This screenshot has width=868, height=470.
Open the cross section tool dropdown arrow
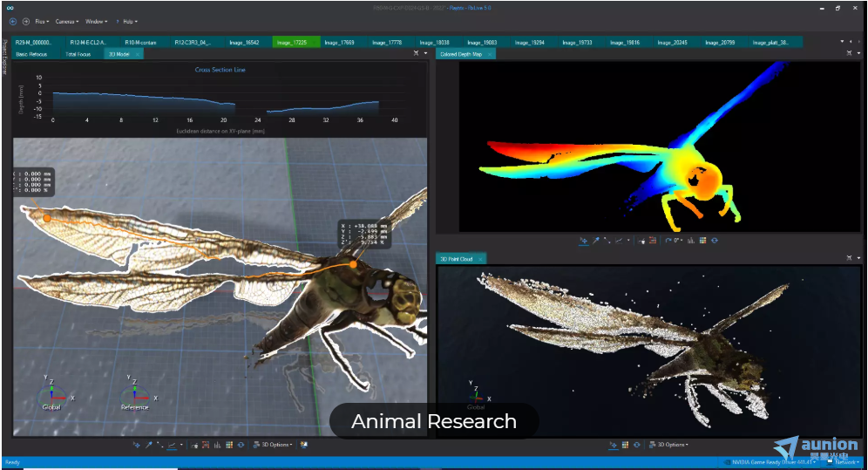point(181,445)
